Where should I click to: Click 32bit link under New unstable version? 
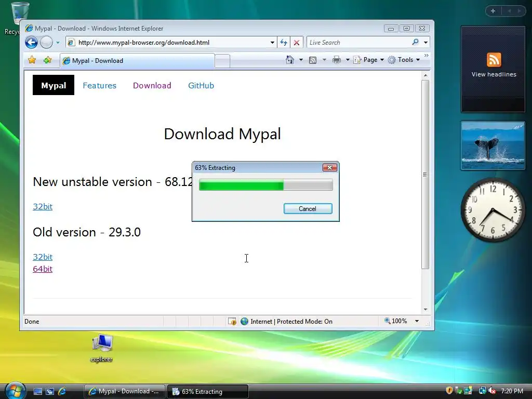coord(43,207)
